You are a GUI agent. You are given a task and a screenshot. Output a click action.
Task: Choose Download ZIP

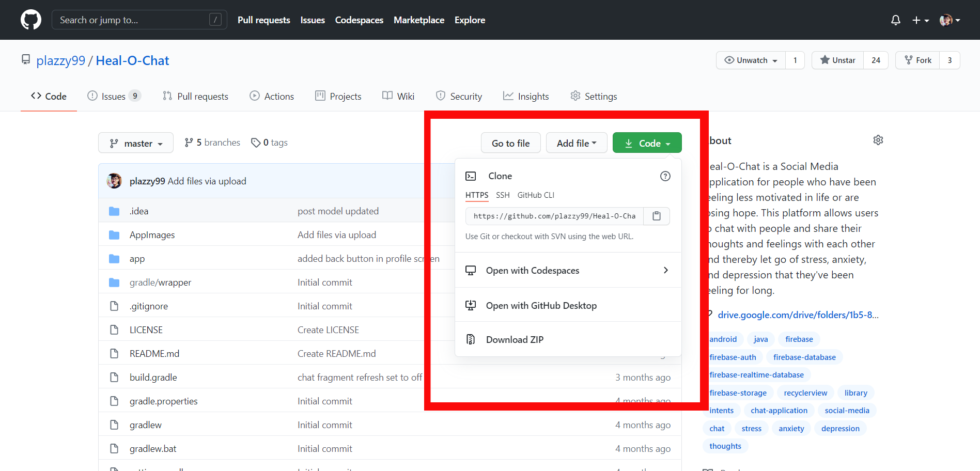568,339
